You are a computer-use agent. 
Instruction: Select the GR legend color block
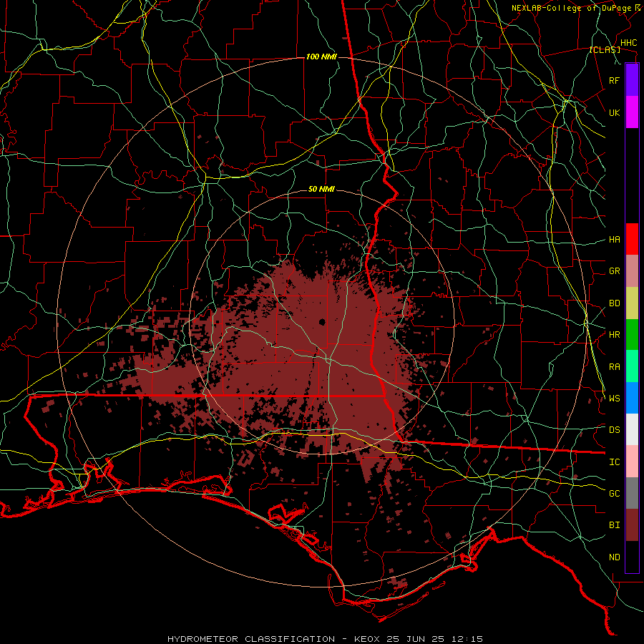632,271
